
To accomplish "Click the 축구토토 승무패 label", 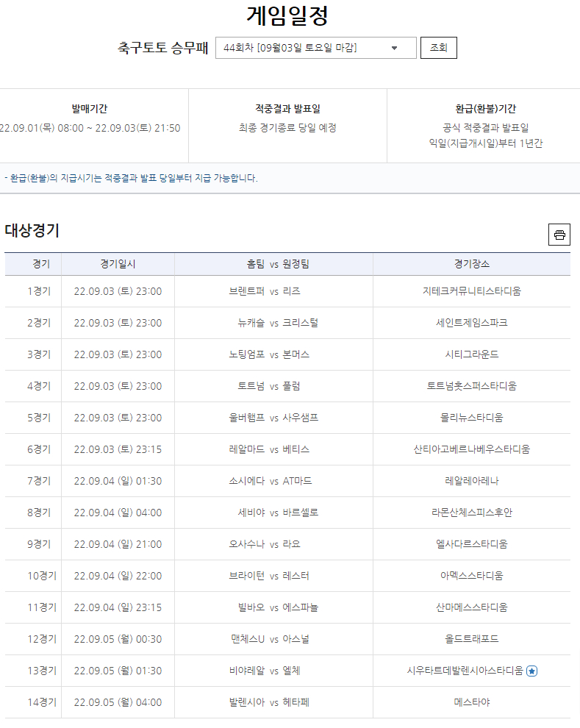I will (163, 48).
